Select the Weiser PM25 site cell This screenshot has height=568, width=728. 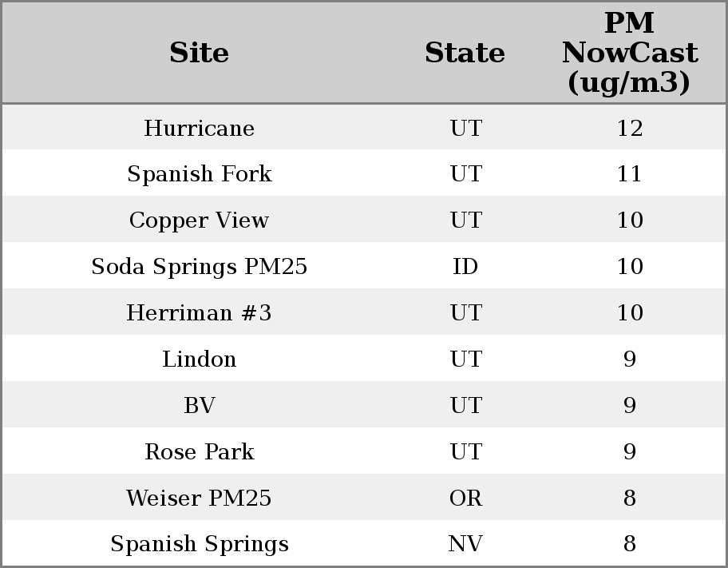199,498
